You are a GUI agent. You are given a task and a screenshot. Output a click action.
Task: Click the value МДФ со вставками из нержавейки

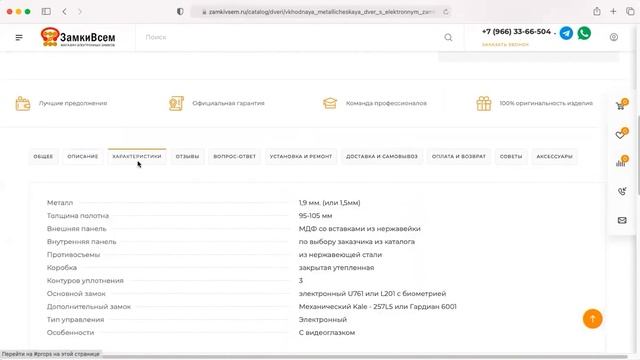[359, 229]
